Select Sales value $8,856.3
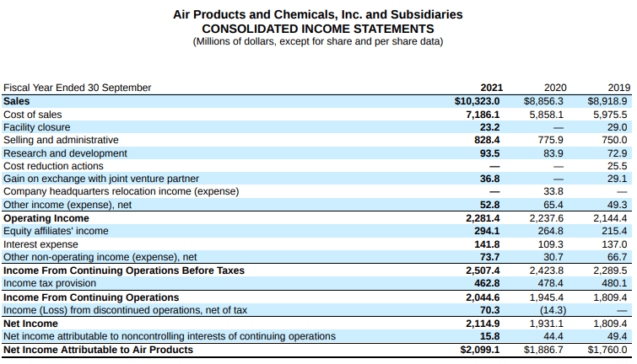The height and width of the screenshot is (364, 637). point(543,101)
